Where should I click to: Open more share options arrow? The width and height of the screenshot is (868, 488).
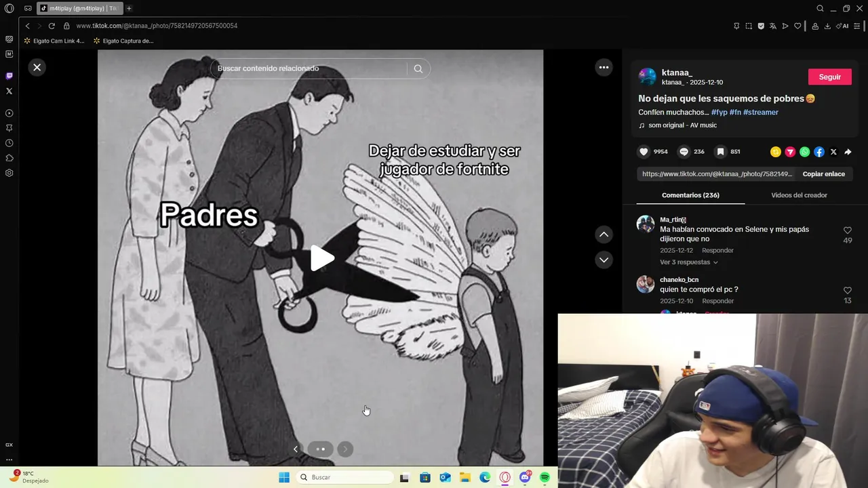848,152
